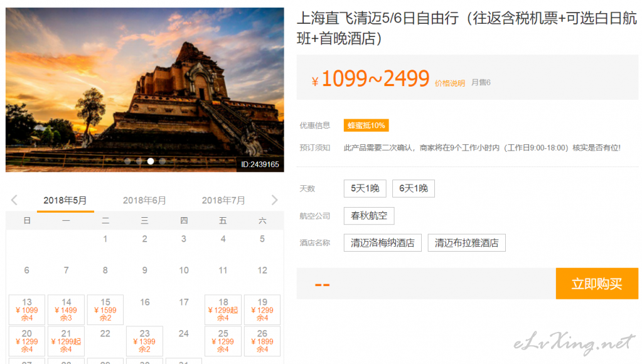642x364 pixels.
Task: Open the 价格说明 price explanation link
Action: [449, 83]
